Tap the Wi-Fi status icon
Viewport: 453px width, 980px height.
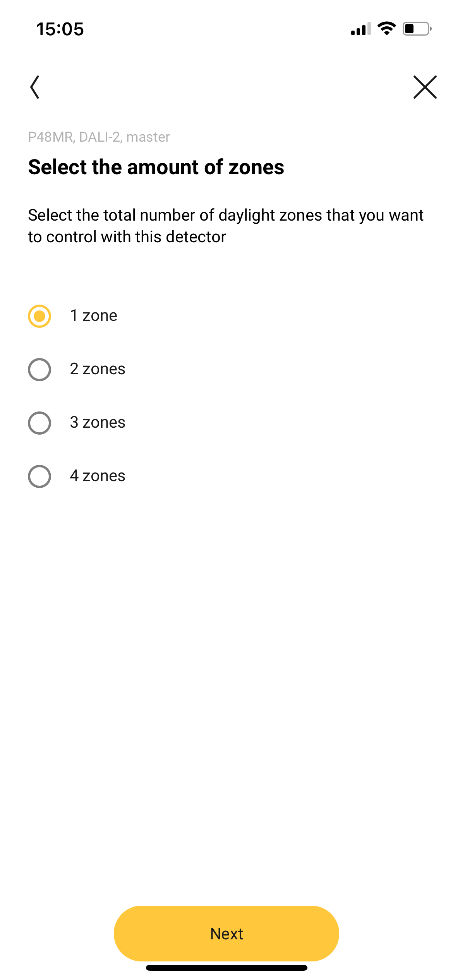(x=386, y=29)
